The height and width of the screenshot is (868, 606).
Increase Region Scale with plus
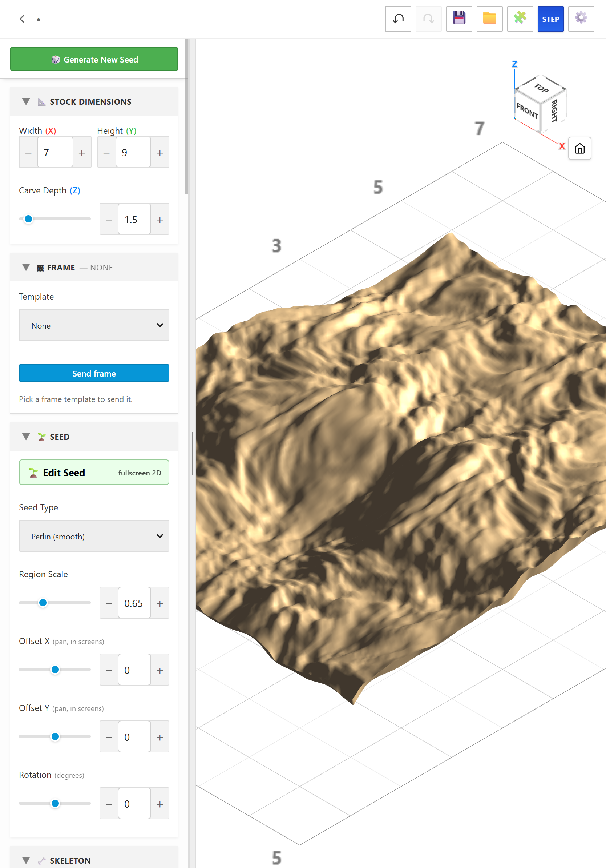click(x=160, y=603)
